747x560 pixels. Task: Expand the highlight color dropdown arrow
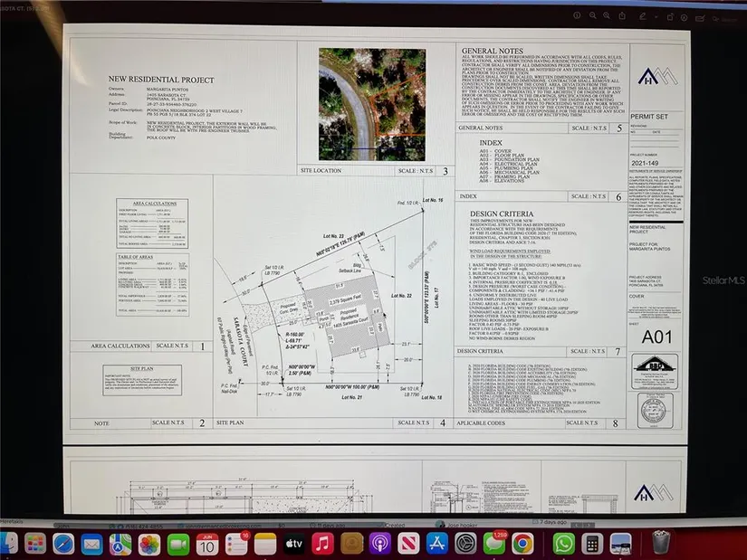coord(656,16)
